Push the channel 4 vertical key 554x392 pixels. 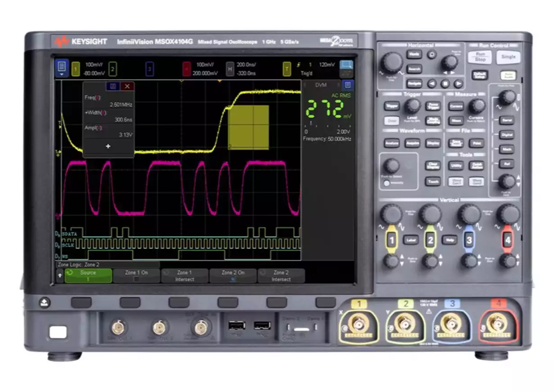tap(508, 240)
